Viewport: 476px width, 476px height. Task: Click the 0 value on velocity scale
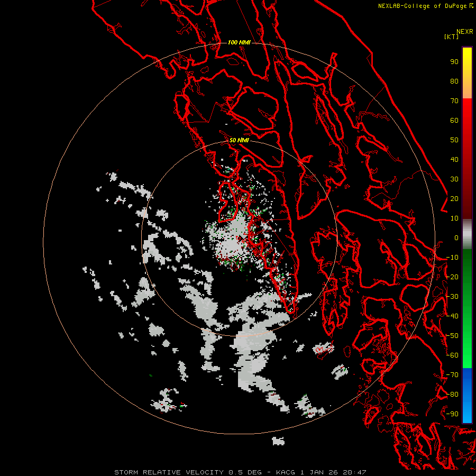coord(456,238)
